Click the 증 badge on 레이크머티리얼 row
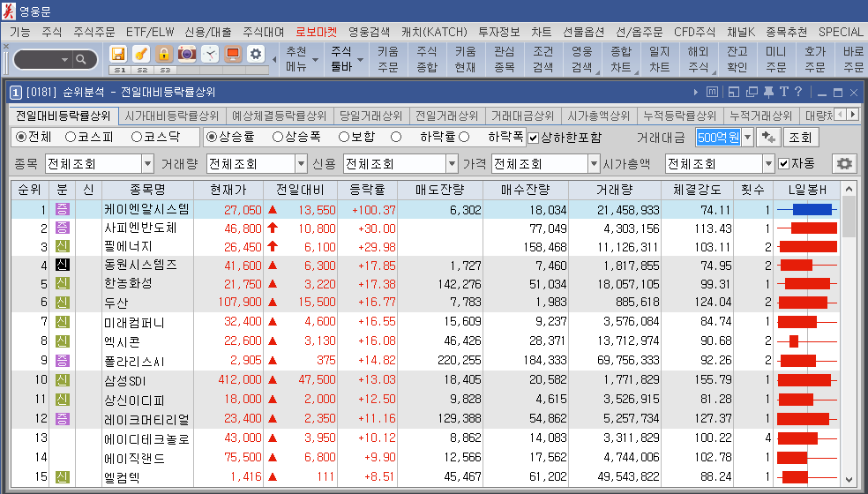 pyautogui.click(x=62, y=419)
